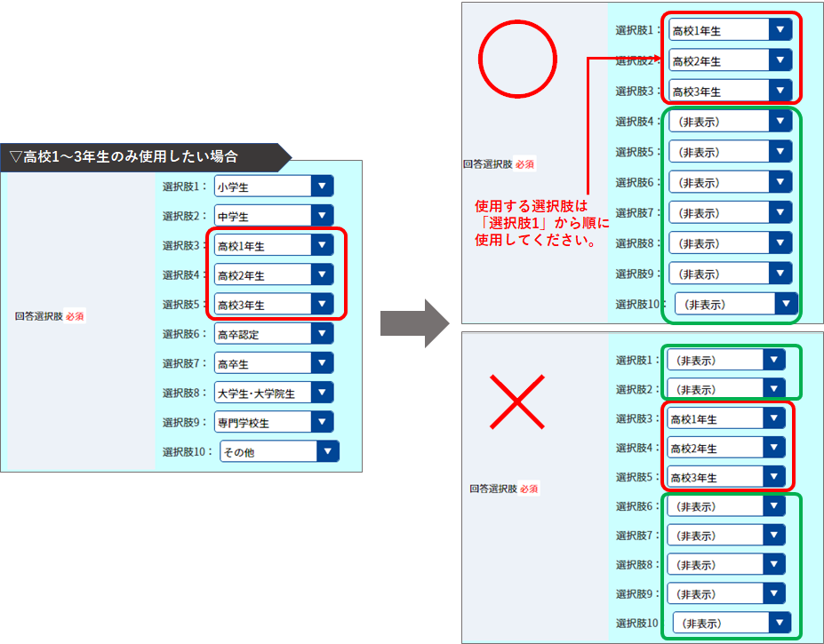Click 回答選択肢 label in the X example
Viewport: 824px width, 644px height.
point(493,489)
